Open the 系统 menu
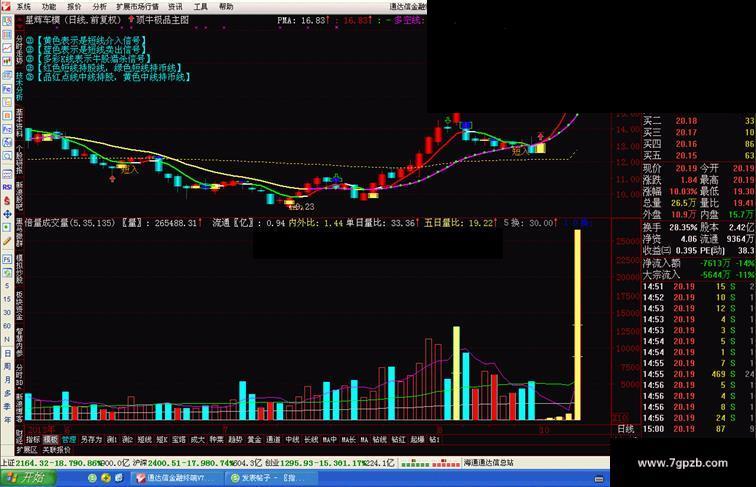The width and height of the screenshot is (756, 487). (x=23, y=6)
